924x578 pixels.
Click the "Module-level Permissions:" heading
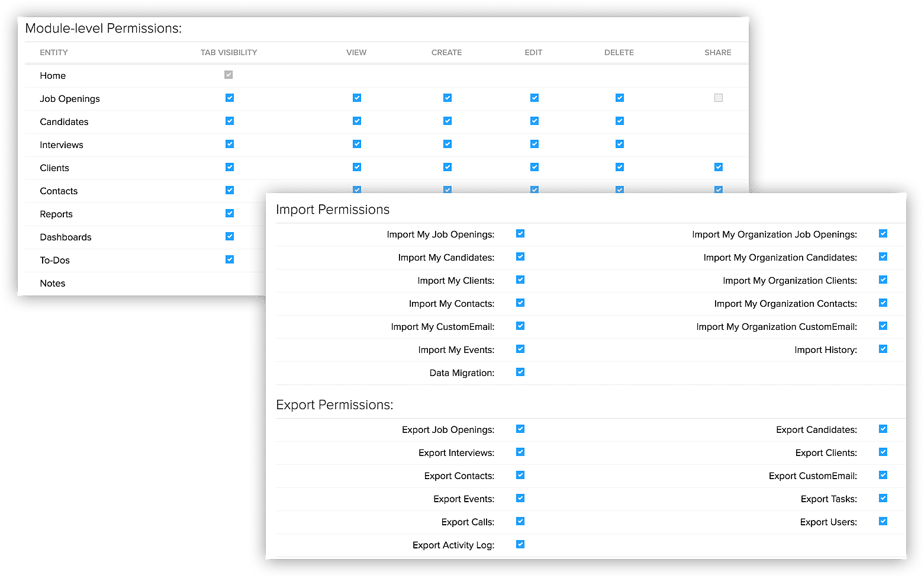tap(104, 28)
